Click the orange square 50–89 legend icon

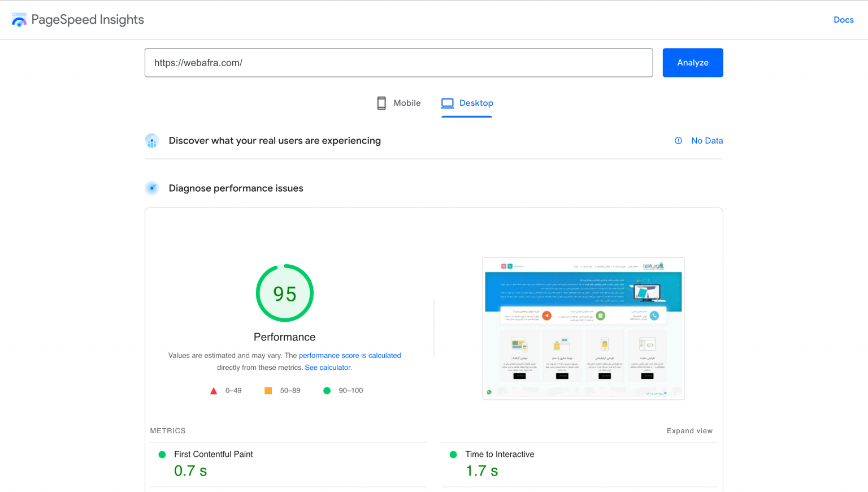click(x=268, y=391)
